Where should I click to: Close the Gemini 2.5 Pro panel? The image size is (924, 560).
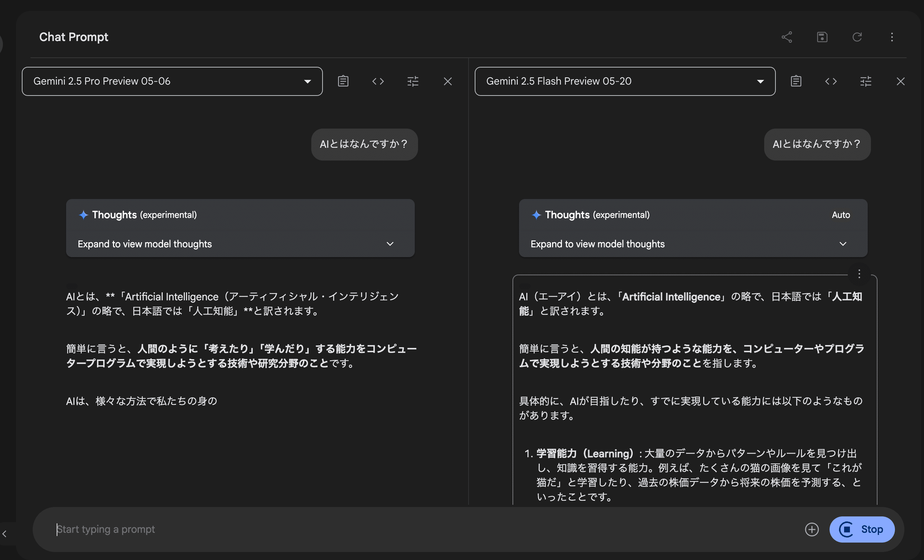click(448, 81)
